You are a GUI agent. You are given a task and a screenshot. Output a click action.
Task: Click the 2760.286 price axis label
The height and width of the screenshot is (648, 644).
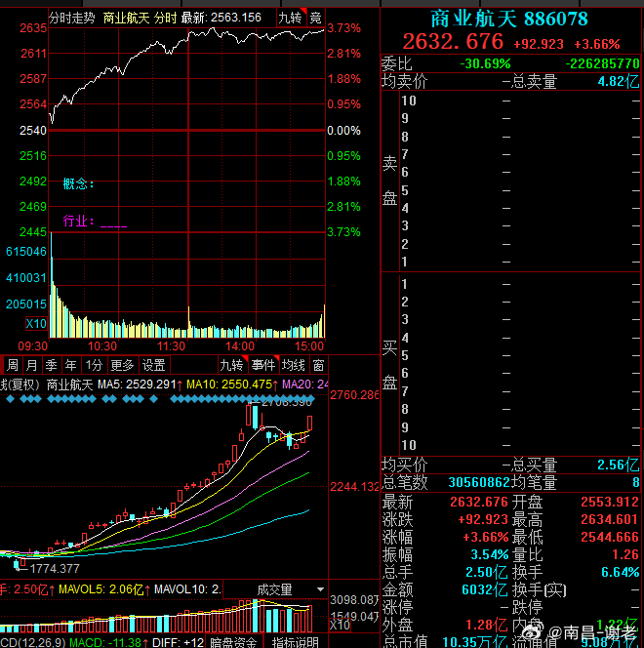pos(354,395)
